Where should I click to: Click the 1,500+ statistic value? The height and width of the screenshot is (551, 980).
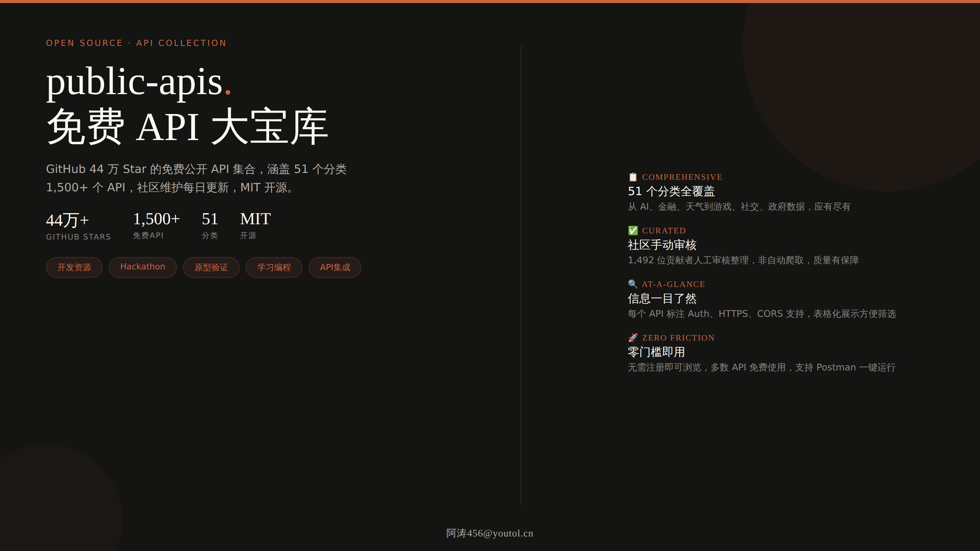tap(156, 219)
